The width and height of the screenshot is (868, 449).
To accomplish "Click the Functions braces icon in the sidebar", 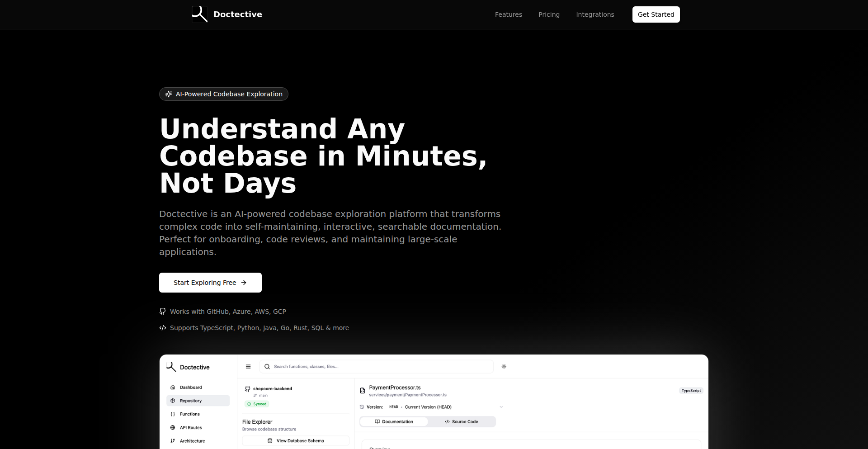I will (x=173, y=414).
